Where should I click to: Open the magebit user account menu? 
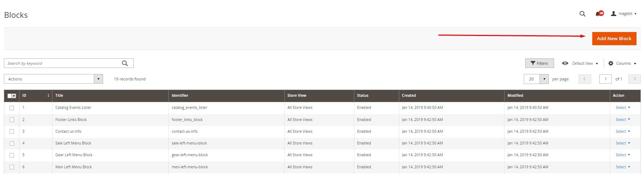click(x=624, y=14)
